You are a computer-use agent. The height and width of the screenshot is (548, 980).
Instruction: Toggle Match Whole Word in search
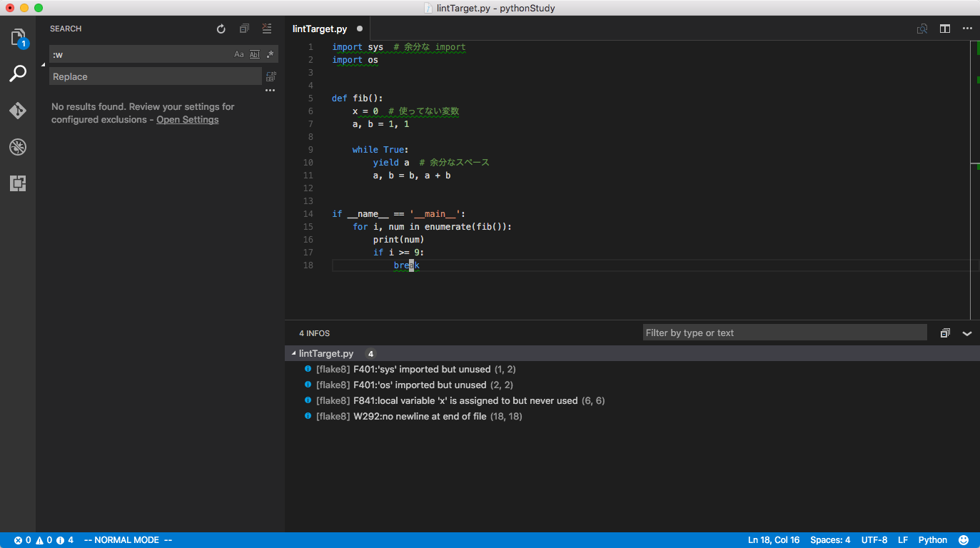pyautogui.click(x=254, y=54)
